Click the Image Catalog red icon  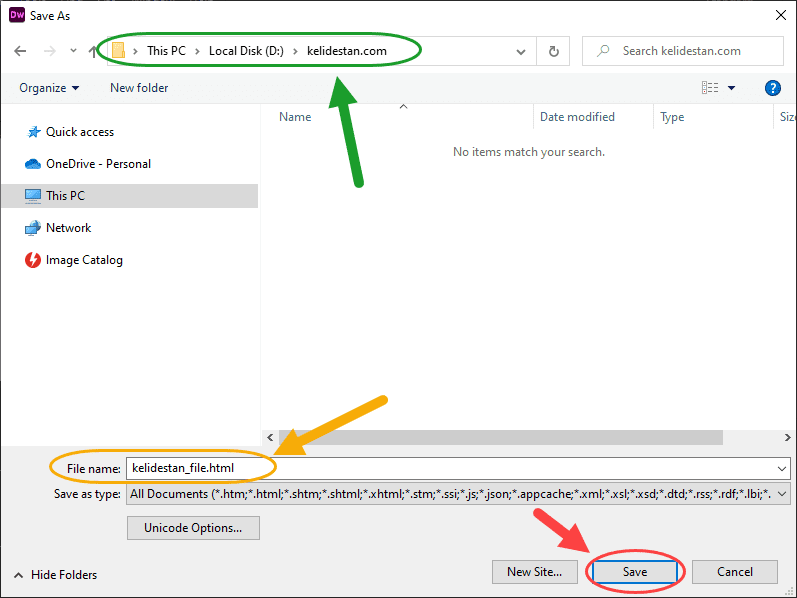click(33, 260)
